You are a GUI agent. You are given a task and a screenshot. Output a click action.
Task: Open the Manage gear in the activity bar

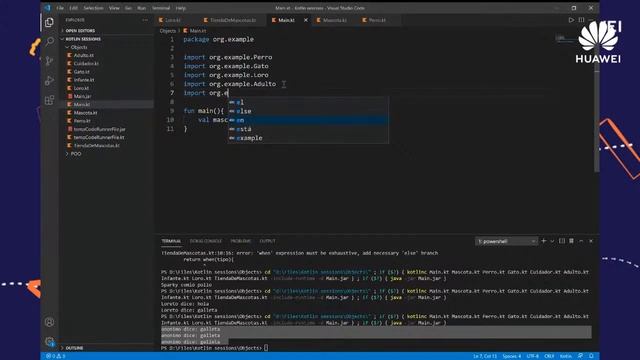tap(49, 341)
